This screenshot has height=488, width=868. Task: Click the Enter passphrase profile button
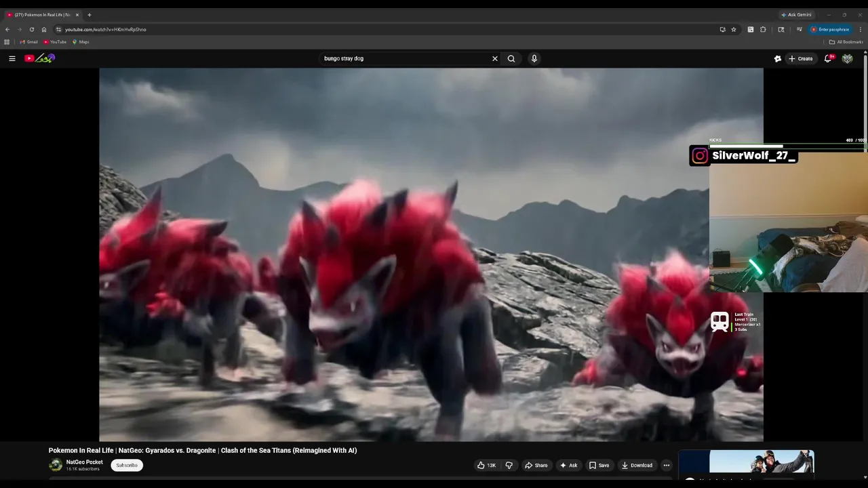pyautogui.click(x=830, y=29)
